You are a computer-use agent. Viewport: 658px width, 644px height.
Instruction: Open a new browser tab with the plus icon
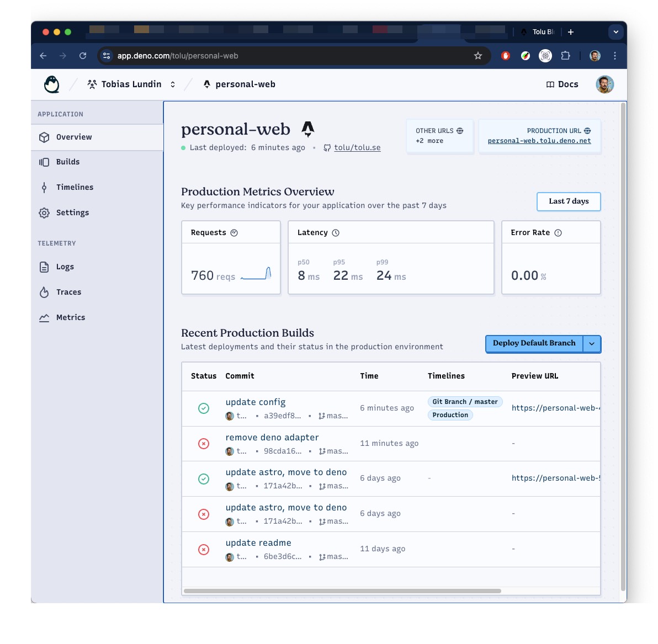click(571, 32)
